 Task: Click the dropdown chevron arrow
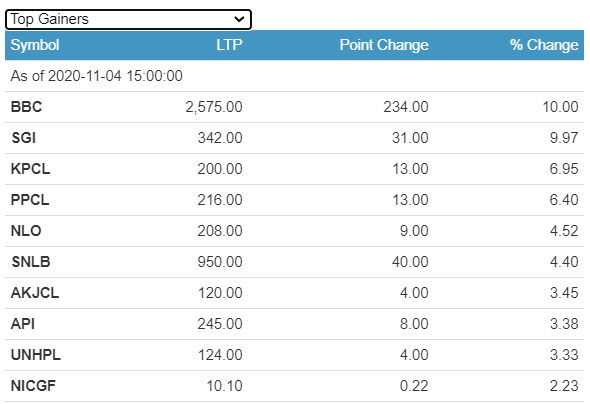(x=239, y=19)
